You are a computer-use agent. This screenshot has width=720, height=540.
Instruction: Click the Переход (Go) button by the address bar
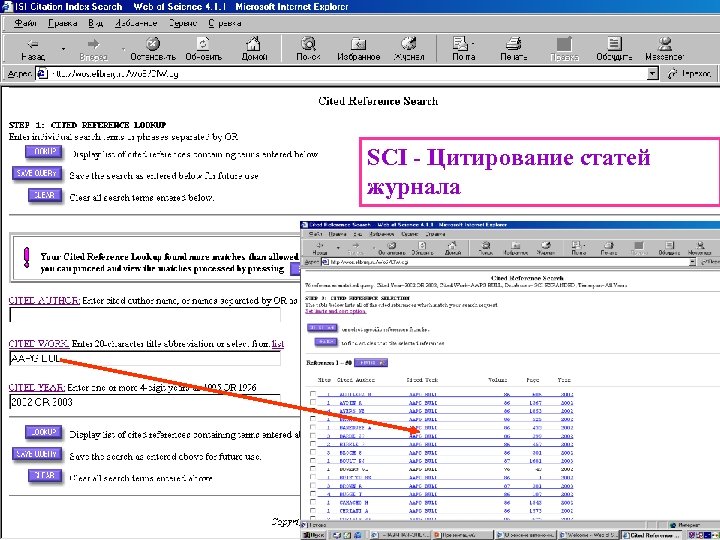click(x=690, y=73)
